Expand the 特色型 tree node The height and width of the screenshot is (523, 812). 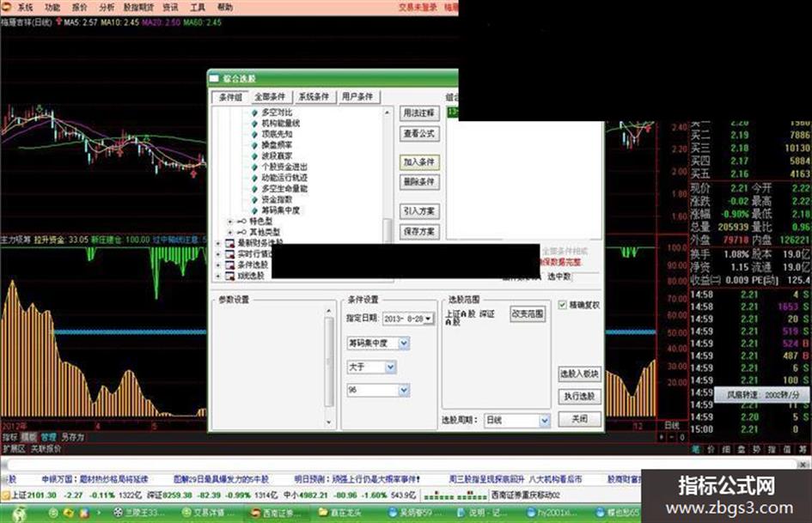230,221
